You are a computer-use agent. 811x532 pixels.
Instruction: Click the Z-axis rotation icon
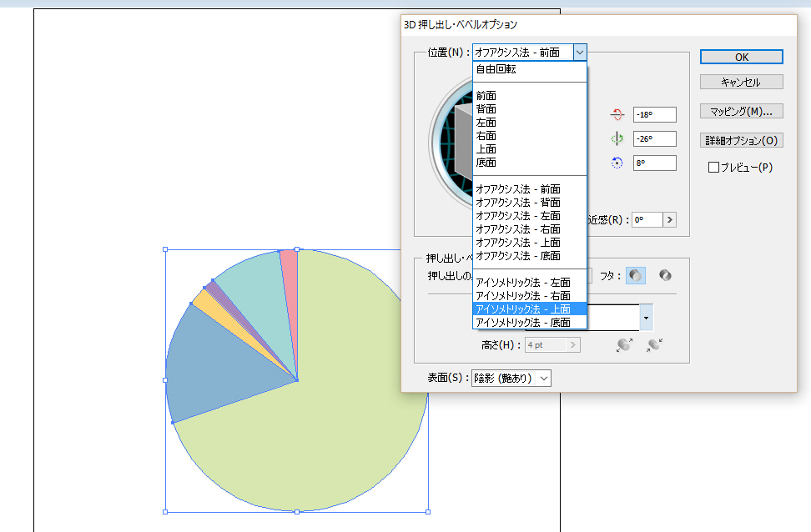pos(617,163)
